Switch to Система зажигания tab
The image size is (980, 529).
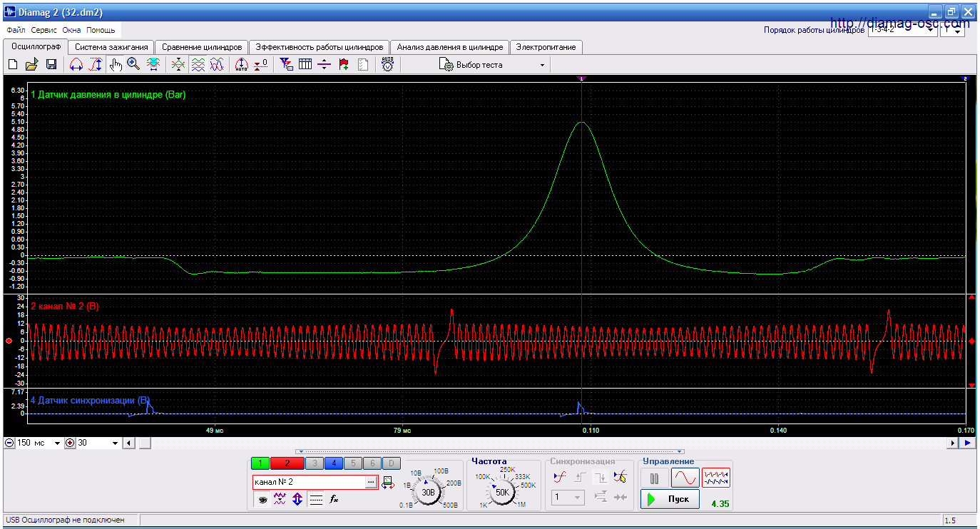tap(111, 47)
